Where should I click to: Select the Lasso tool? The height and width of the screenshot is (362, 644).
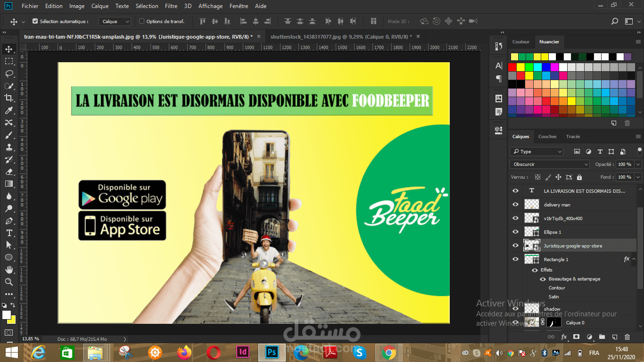pos(8,74)
